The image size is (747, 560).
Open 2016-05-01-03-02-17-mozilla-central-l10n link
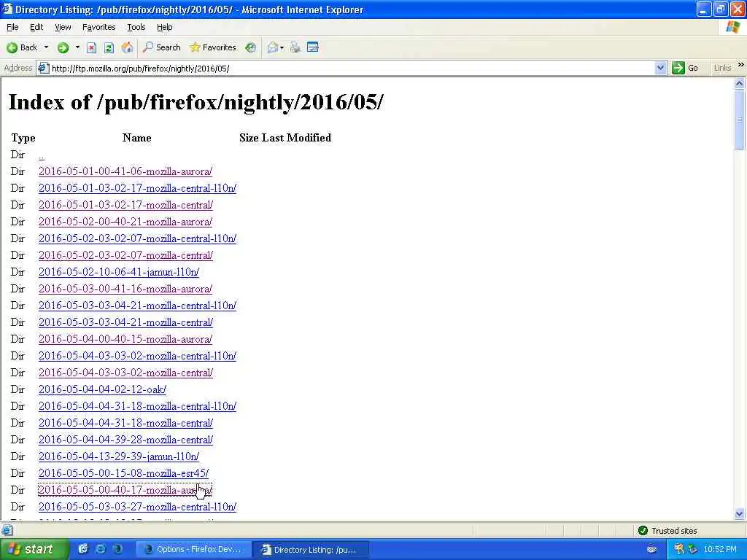coord(137,188)
